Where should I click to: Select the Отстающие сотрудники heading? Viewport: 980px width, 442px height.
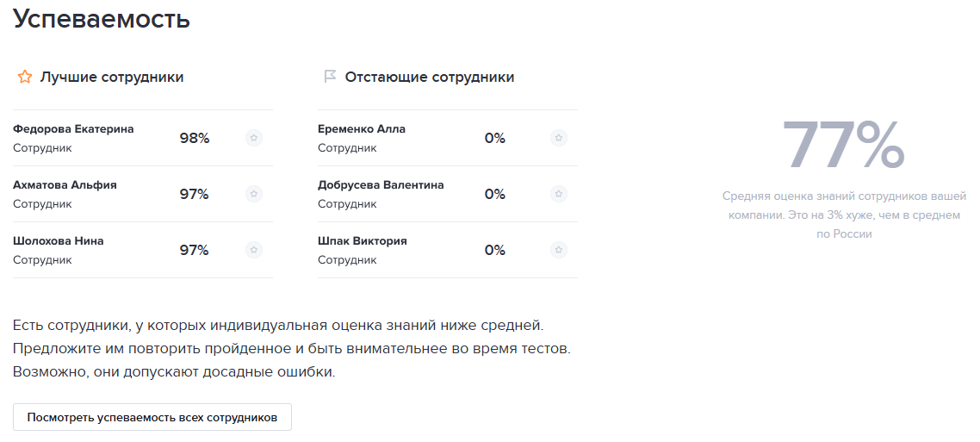click(x=430, y=77)
